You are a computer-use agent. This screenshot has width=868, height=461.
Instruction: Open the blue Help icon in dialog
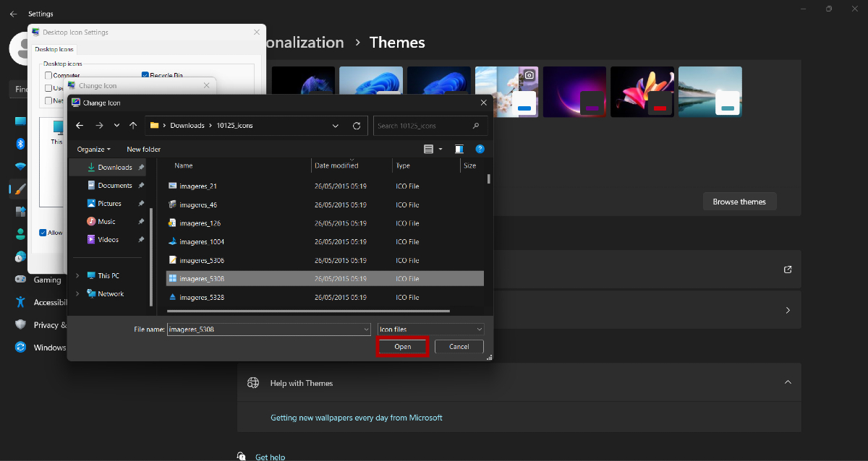click(480, 149)
